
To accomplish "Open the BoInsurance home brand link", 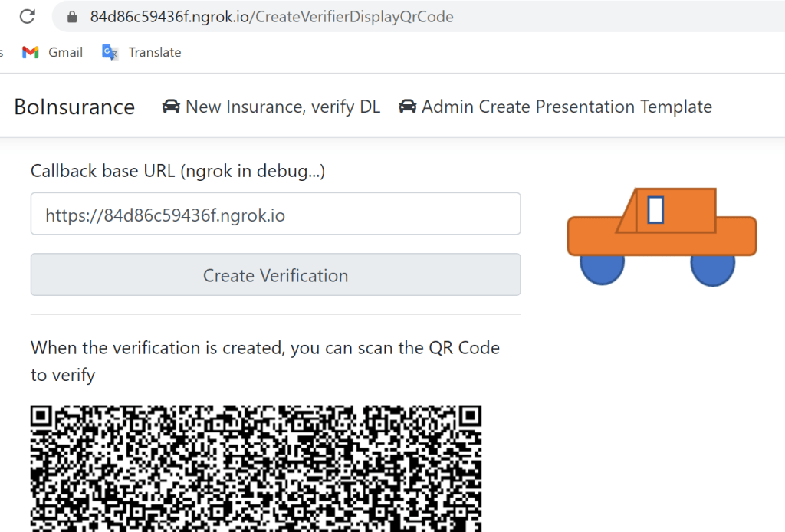I will 74,107.
